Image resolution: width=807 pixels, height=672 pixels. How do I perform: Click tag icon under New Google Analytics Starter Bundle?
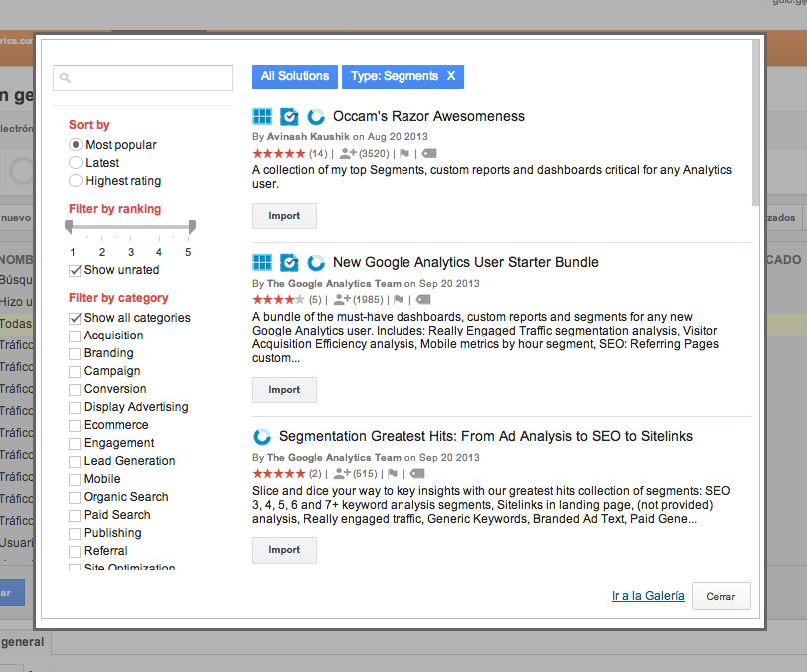pos(423,299)
